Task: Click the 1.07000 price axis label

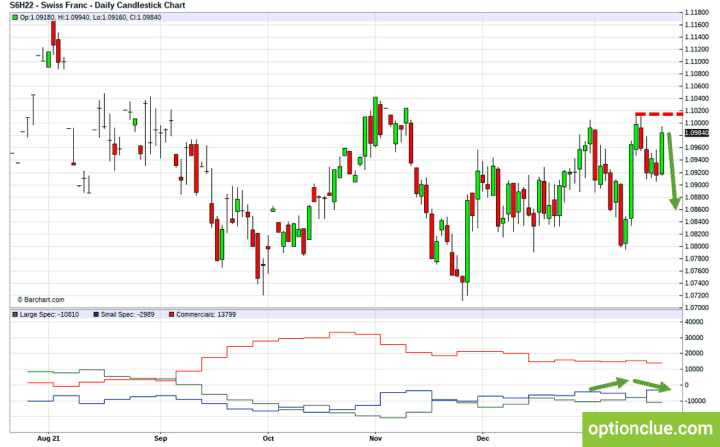Action: pyautogui.click(x=697, y=308)
